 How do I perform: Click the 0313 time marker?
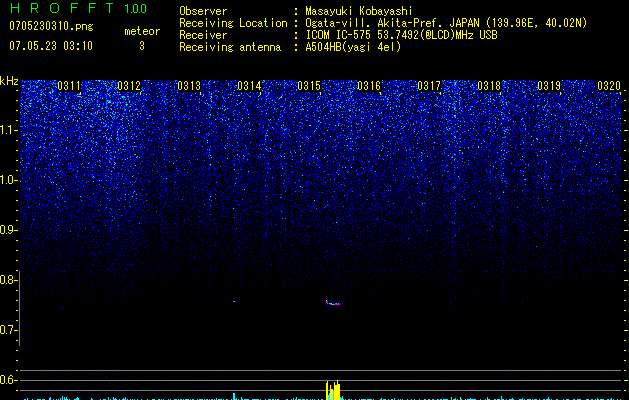[x=189, y=86]
